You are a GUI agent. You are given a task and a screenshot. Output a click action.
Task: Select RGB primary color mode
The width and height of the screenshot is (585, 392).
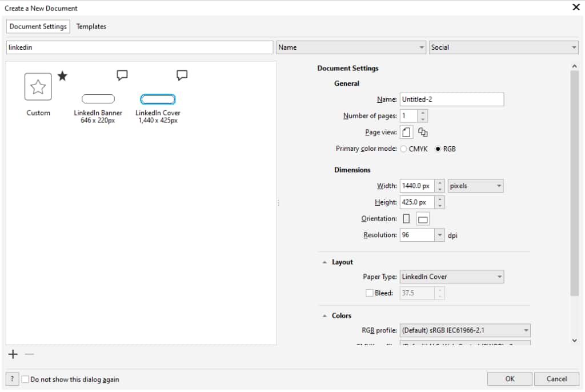[x=438, y=149]
